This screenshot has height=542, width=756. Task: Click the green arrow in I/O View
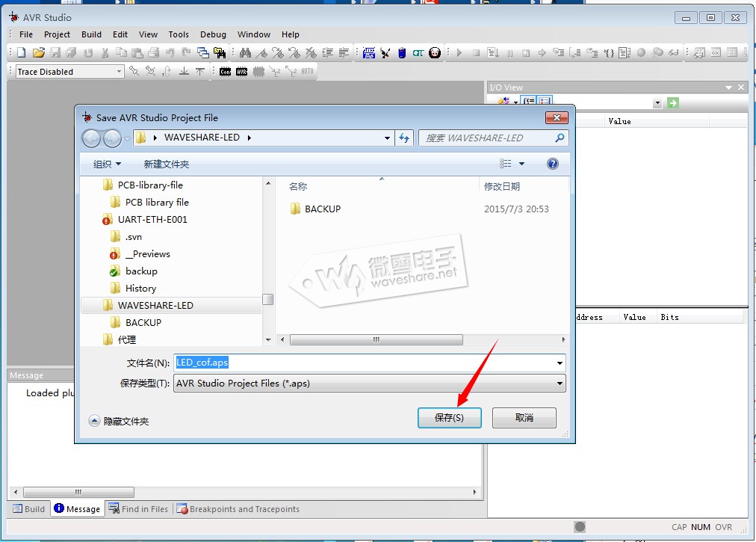click(673, 102)
